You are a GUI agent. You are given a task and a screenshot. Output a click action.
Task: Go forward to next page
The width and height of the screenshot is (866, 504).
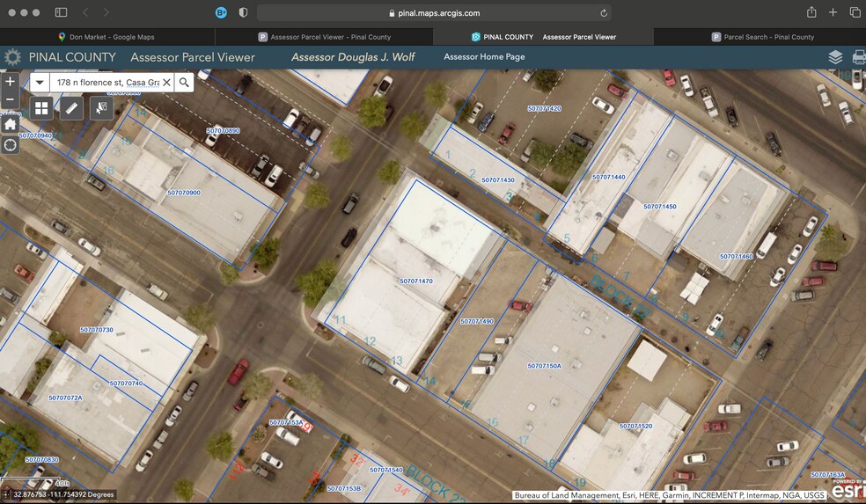coord(106,12)
